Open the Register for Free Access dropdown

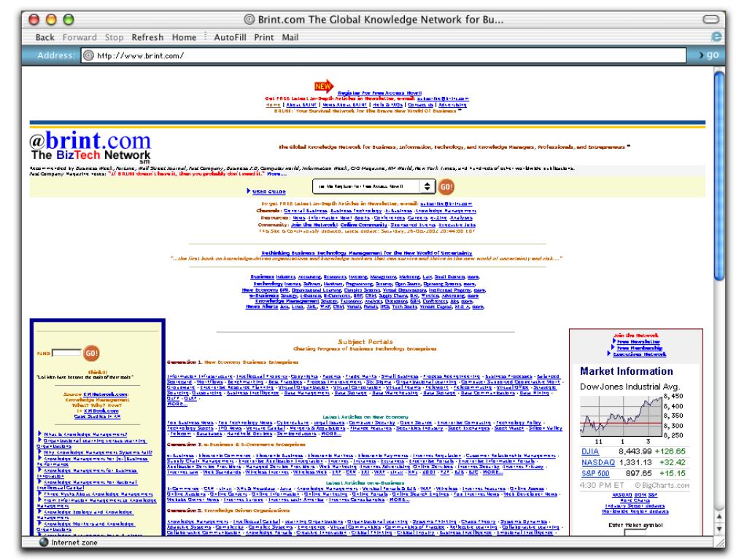pyautogui.click(x=373, y=187)
